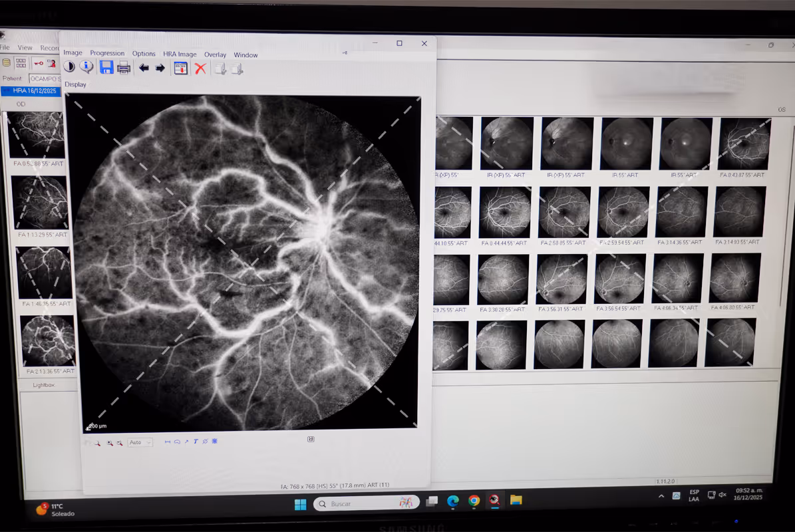Select the distance measurement tool
Viewport: 795px width, 532px height.
(x=168, y=442)
